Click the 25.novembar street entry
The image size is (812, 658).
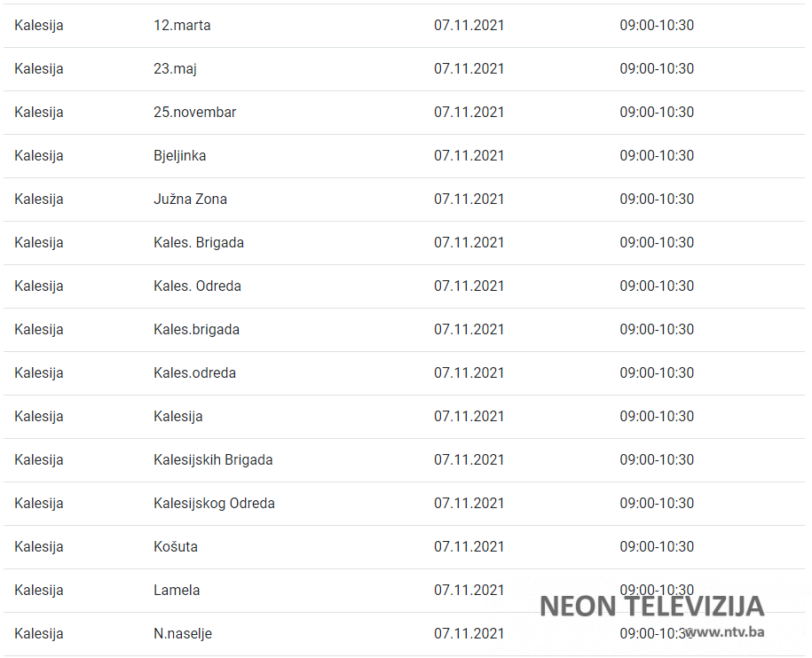(194, 113)
